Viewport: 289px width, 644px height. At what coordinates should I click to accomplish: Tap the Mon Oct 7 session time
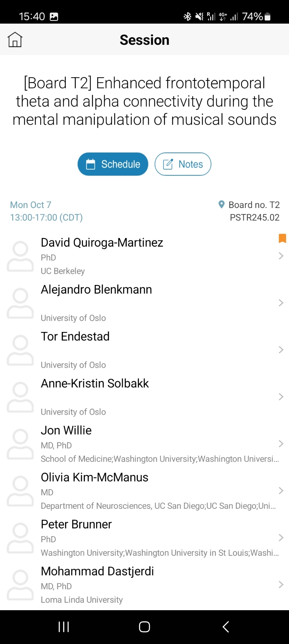tap(46, 211)
